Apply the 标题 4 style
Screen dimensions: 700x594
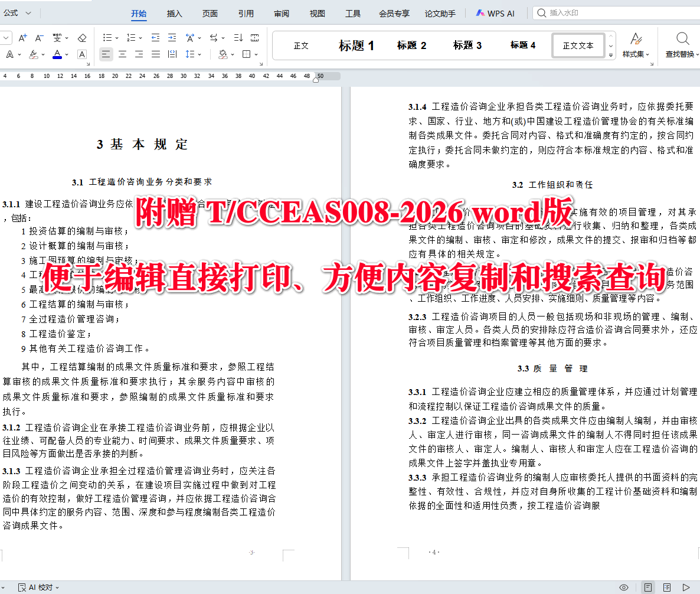pyautogui.click(x=523, y=45)
